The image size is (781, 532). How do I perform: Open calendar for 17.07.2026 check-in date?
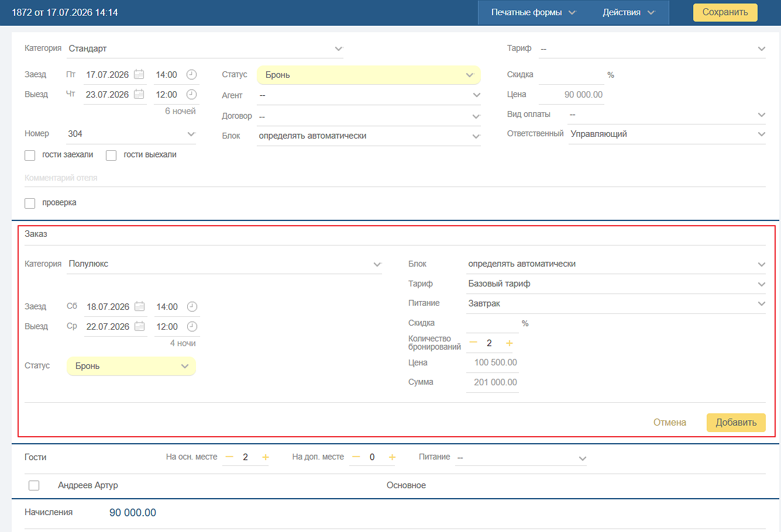139,74
